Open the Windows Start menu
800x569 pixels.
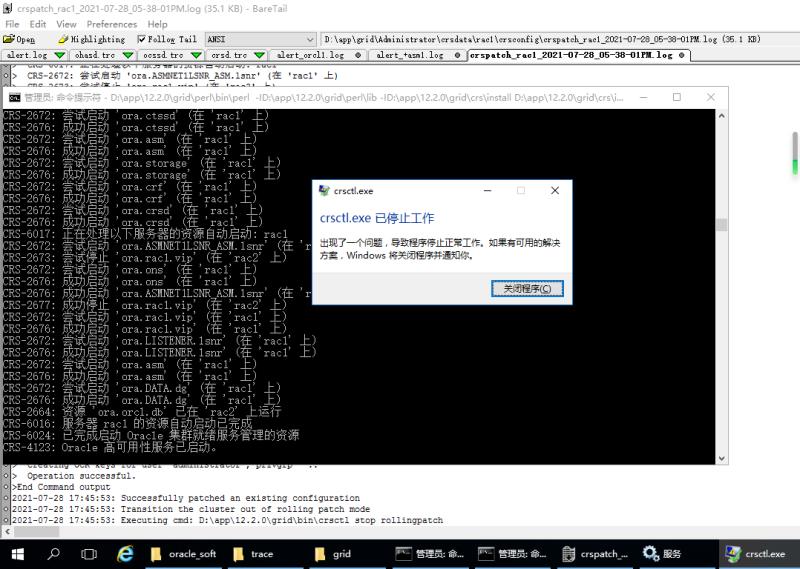[x=17, y=554]
